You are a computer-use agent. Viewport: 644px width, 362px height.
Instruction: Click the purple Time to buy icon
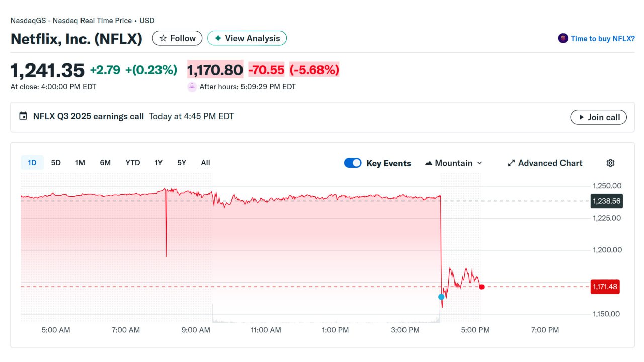click(563, 38)
